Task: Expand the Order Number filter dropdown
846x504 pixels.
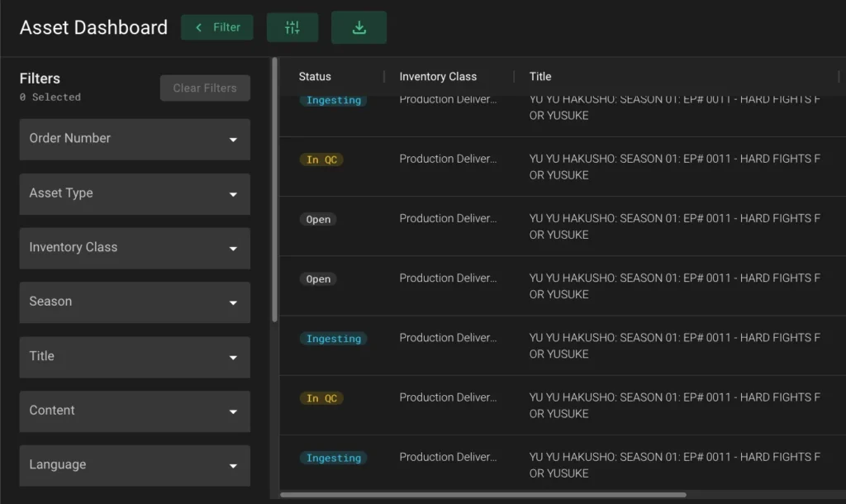Action: [x=135, y=139]
